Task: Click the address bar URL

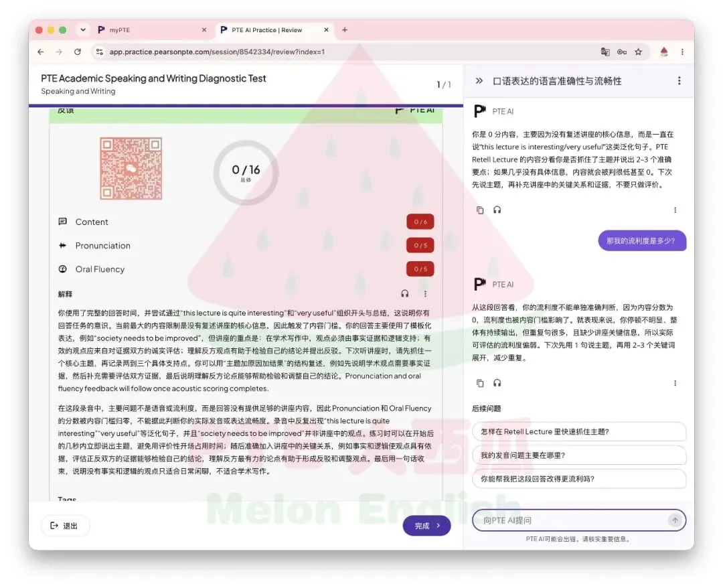Action: click(217, 52)
